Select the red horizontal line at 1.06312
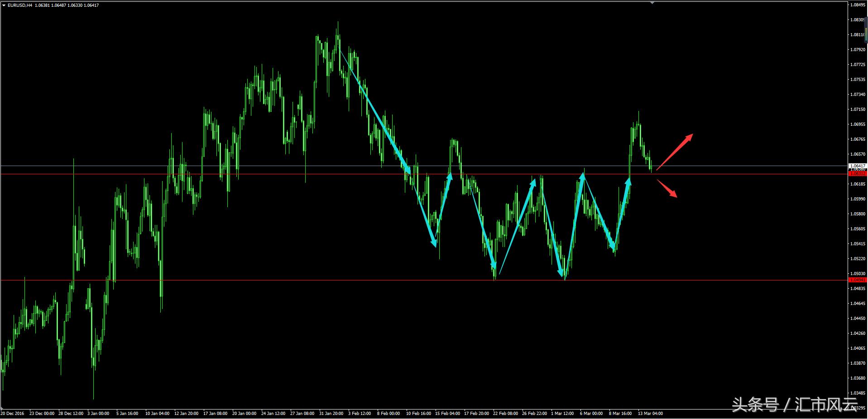 [424, 174]
